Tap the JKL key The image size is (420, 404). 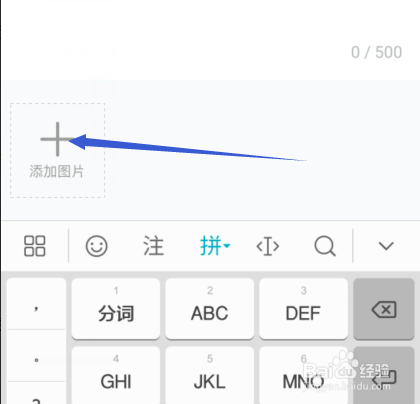point(210,375)
